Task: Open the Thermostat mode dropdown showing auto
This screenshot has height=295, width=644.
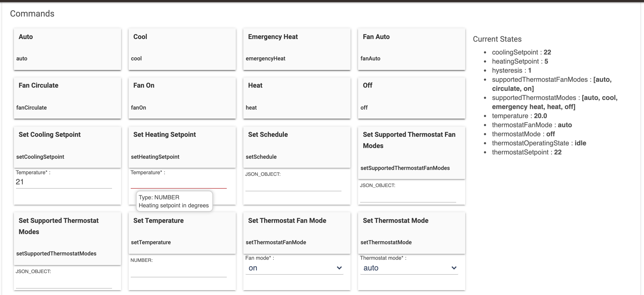Action: 409,268
